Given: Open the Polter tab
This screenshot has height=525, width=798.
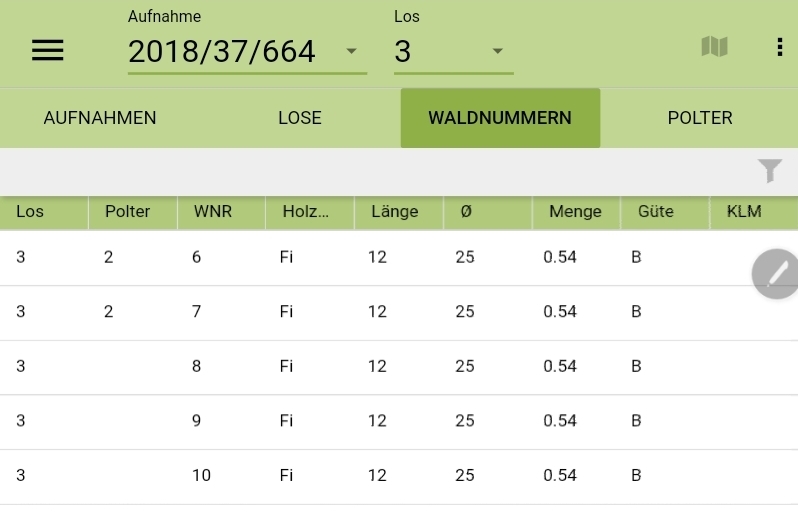Looking at the screenshot, I should coord(700,118).
